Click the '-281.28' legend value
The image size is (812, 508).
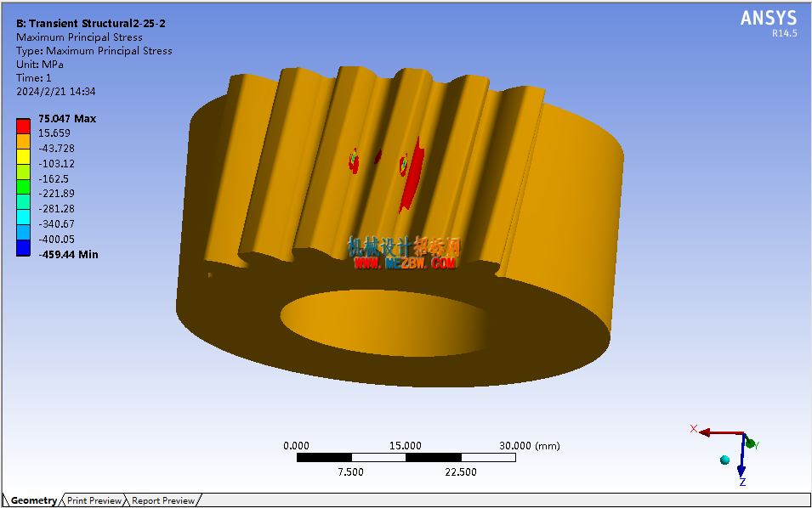[56, 209]
